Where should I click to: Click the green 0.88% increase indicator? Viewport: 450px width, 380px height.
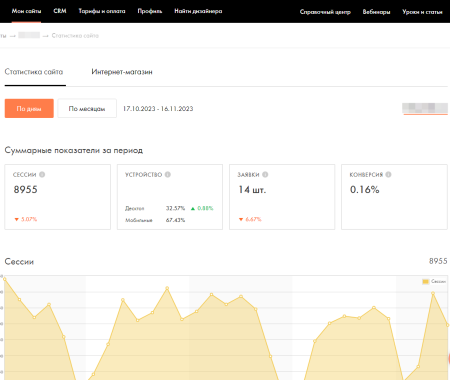pos(202,208)
